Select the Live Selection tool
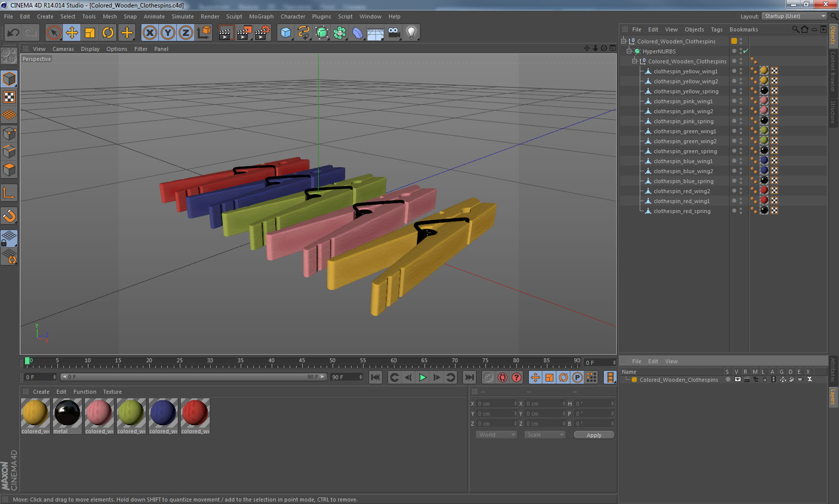 click(x=53, y=33)
